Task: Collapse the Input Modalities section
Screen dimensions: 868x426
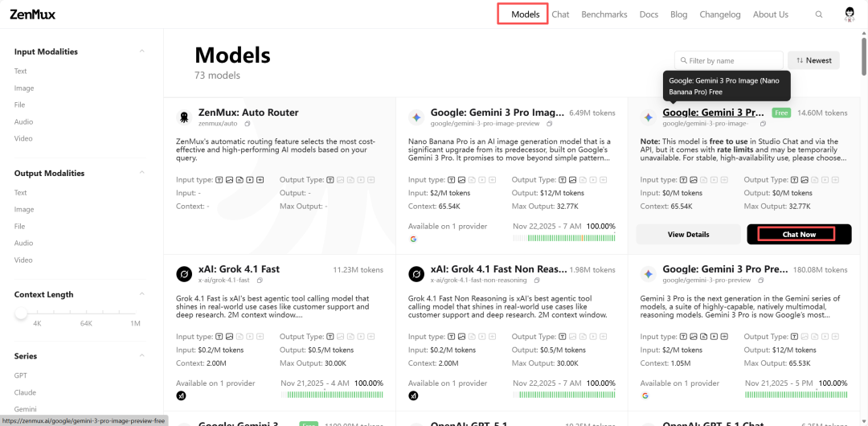Action: 142,51
